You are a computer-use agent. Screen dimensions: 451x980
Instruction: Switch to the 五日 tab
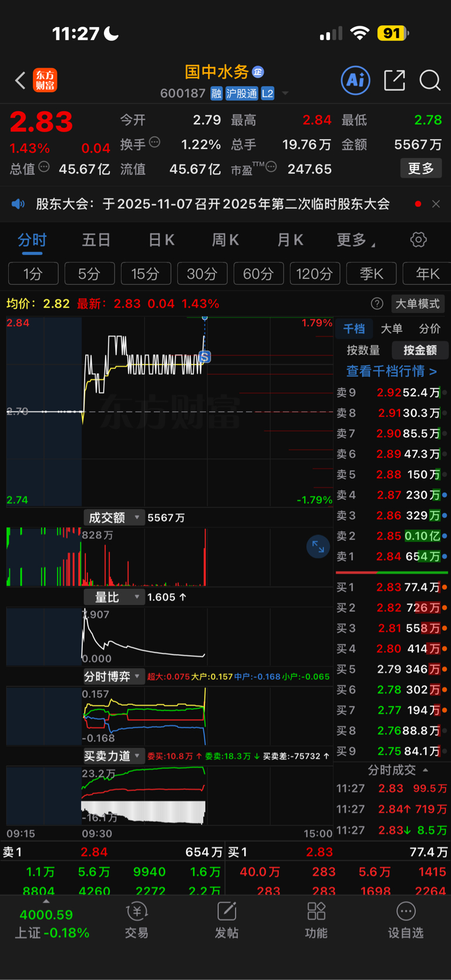coord(96,240)
